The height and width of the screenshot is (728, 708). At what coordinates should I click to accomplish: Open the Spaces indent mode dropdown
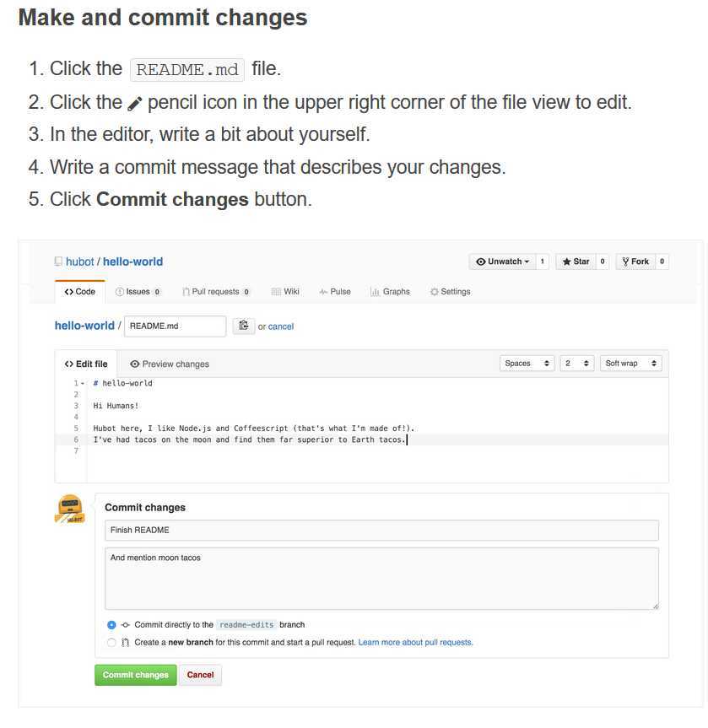(x=527, y=363)
